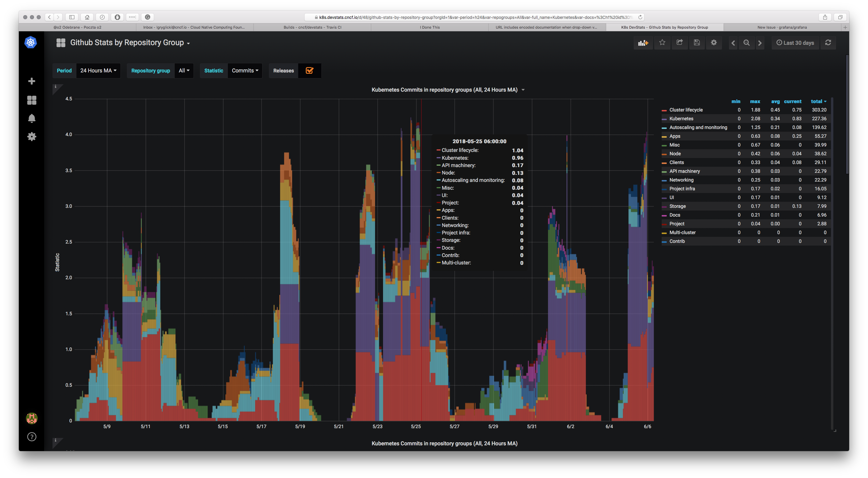Toggle Node series in the legend
This screenshot has width=868, height=478.
pos(675,154)
